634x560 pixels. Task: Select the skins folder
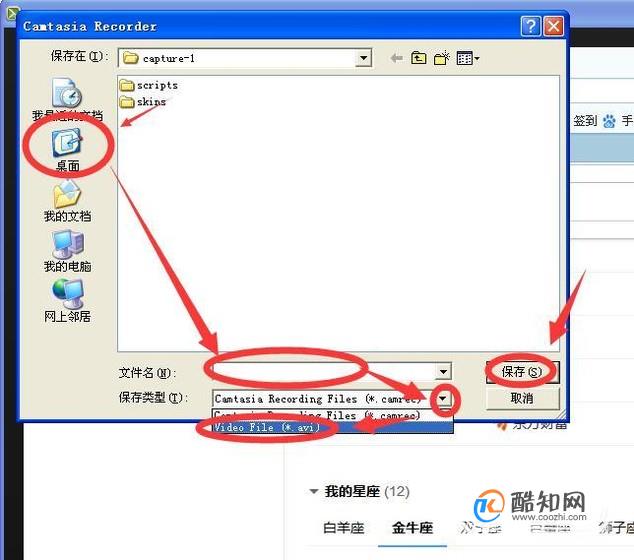click(x=143, y=101)
